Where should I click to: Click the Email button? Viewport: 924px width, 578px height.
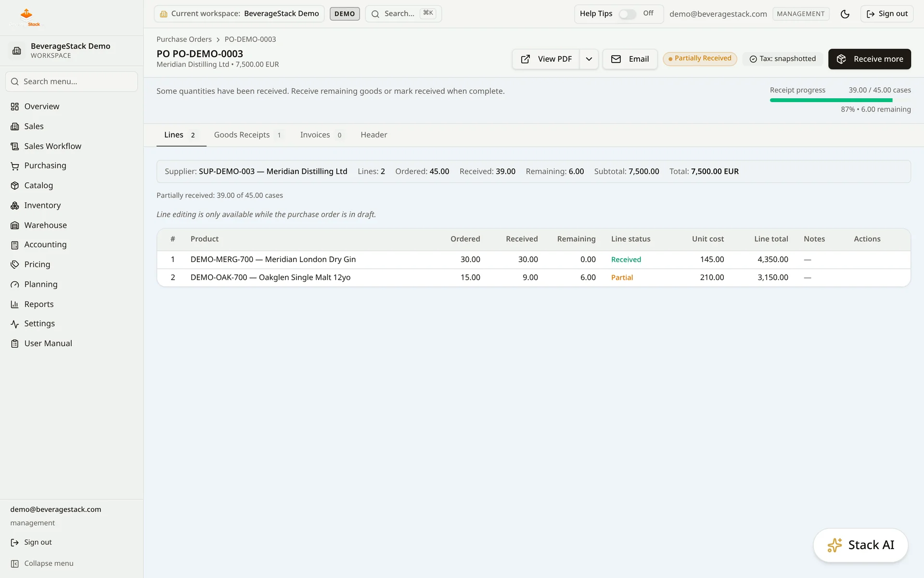coord(629,59)
